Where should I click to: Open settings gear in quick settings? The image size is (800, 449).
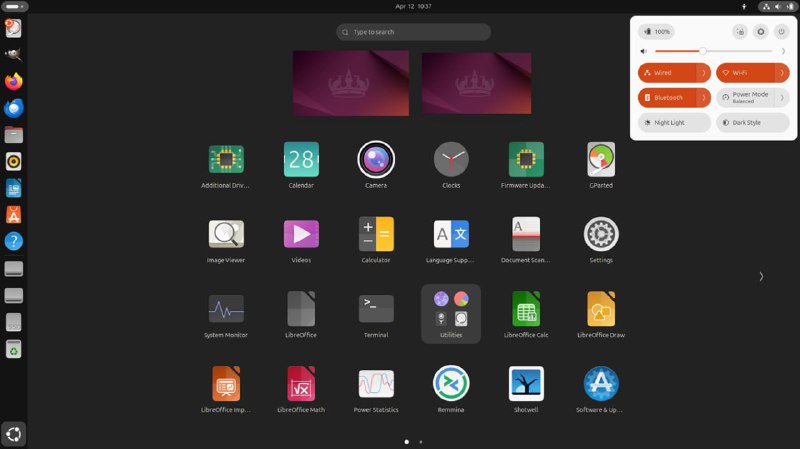[761, 32]
